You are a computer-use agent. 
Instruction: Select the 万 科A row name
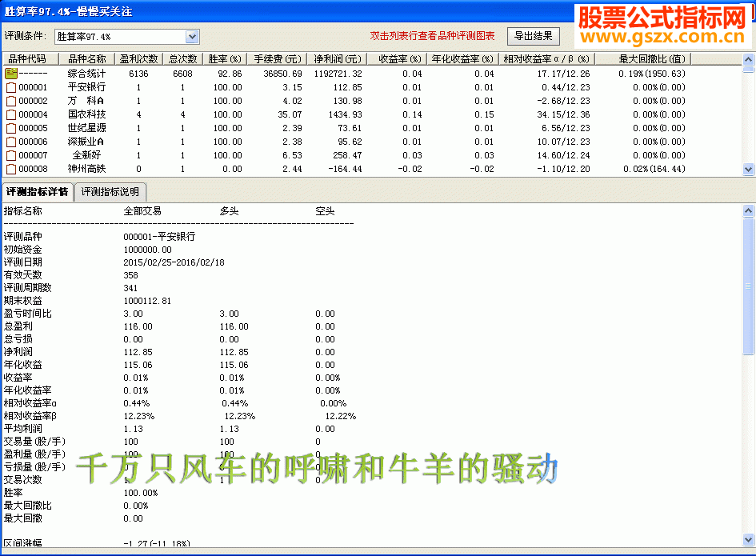(86, 101)
